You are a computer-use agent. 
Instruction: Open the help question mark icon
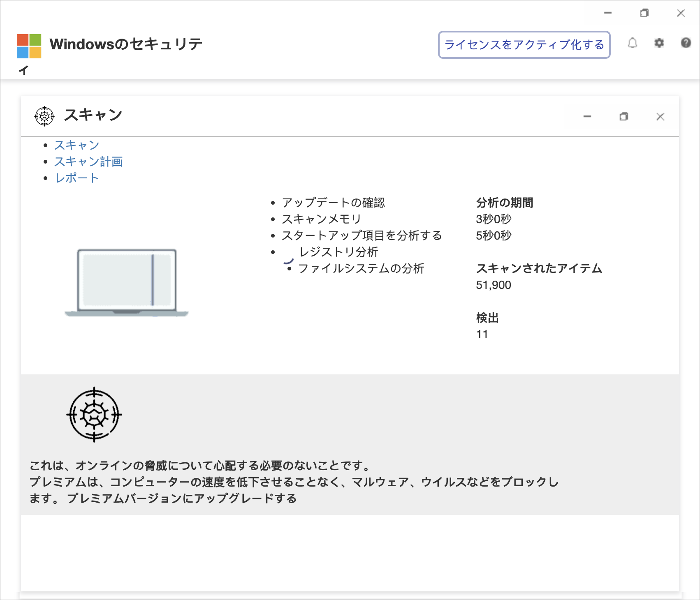pyautogui.click(x=686, y=43)
